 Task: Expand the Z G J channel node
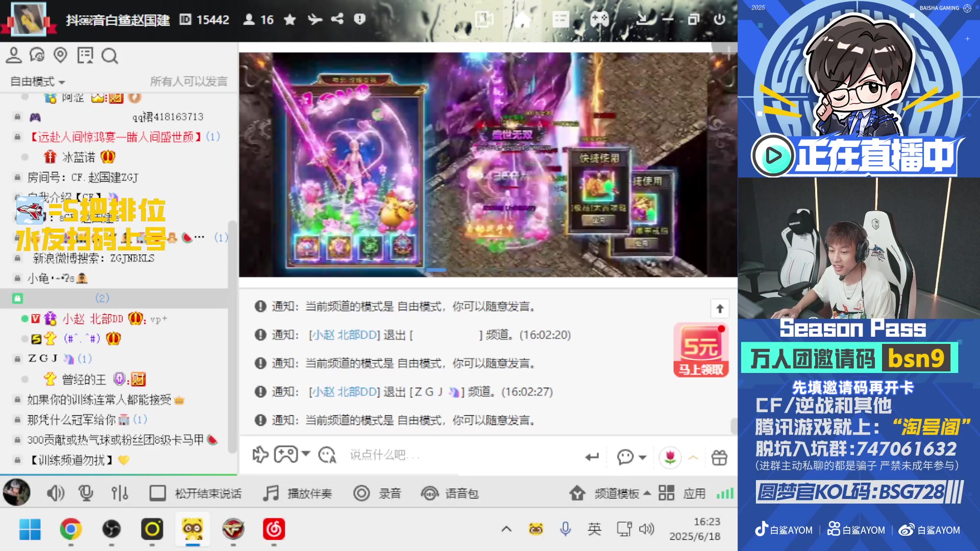coord(17,359)
